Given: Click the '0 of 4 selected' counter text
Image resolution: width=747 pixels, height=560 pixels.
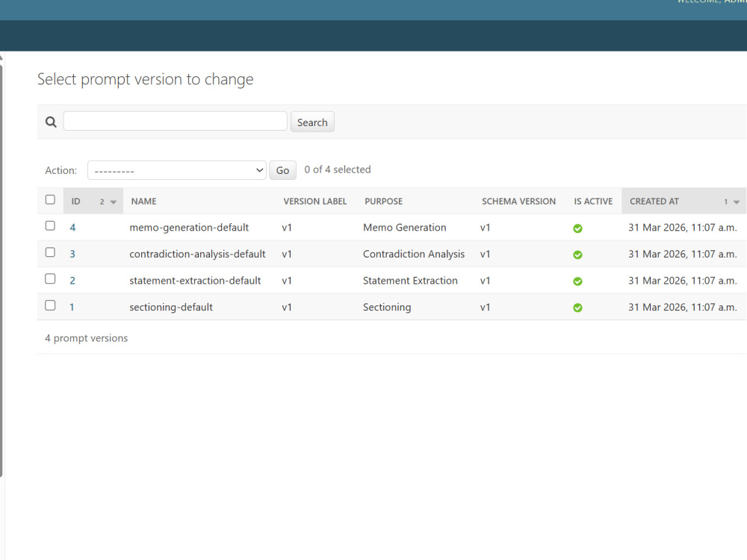Looking at the screenshot, I should (338, 169).
